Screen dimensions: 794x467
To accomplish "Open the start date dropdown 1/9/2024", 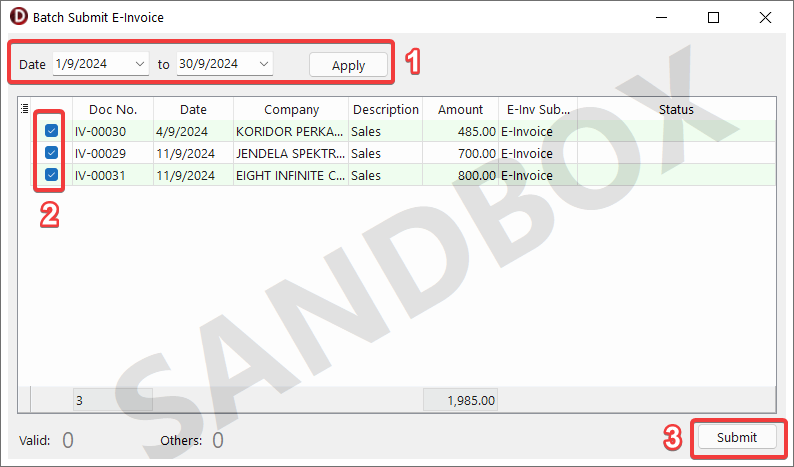I will 139,64.
